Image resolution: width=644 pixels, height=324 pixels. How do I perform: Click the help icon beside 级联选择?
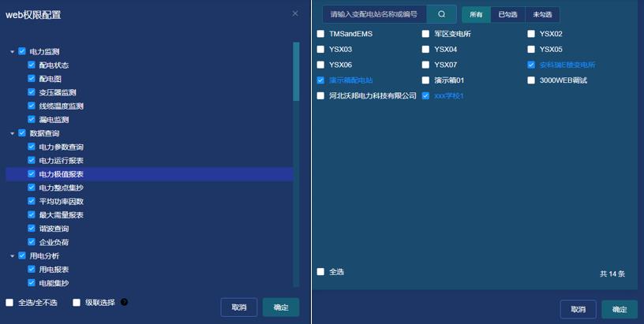(x=124, y=302)
